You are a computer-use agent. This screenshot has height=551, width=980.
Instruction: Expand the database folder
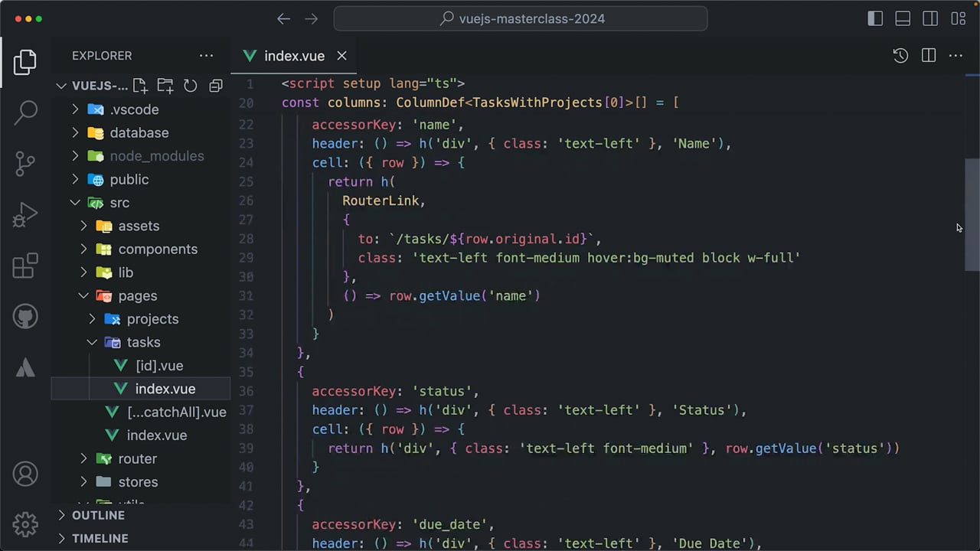point(141,132)
